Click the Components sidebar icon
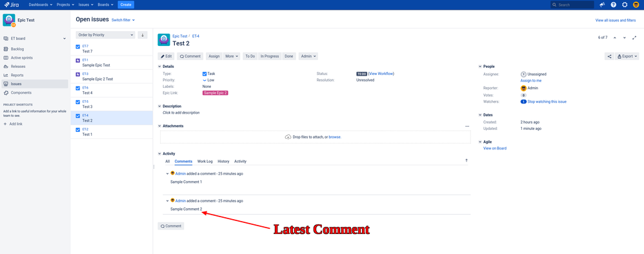The width and height of the screenshot is (644, 254). coord(6,92)
